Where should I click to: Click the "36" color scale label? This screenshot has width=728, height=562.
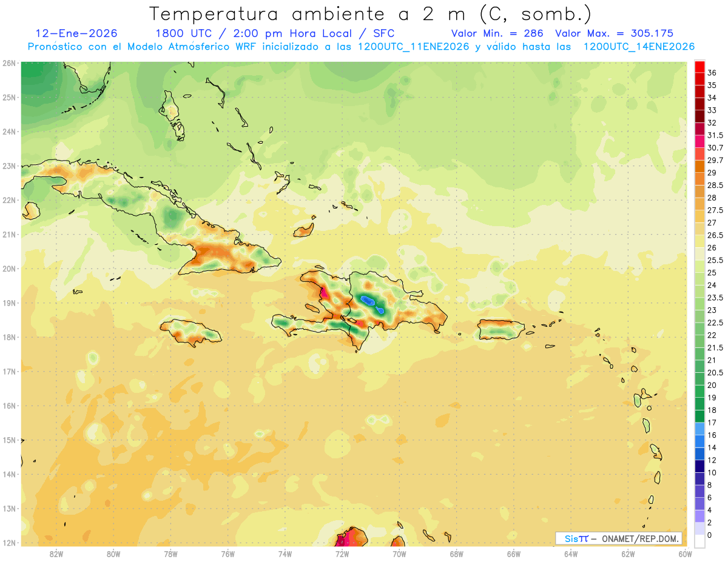(x=712, y=72)
